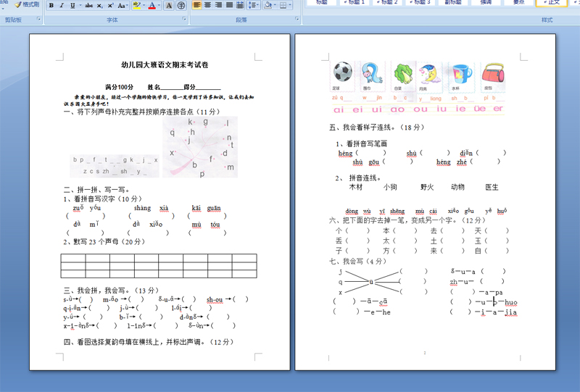Open the font color dropdown arrow
Image resolution: width=580 pixels, height=392 pixels.
point(159,5)
